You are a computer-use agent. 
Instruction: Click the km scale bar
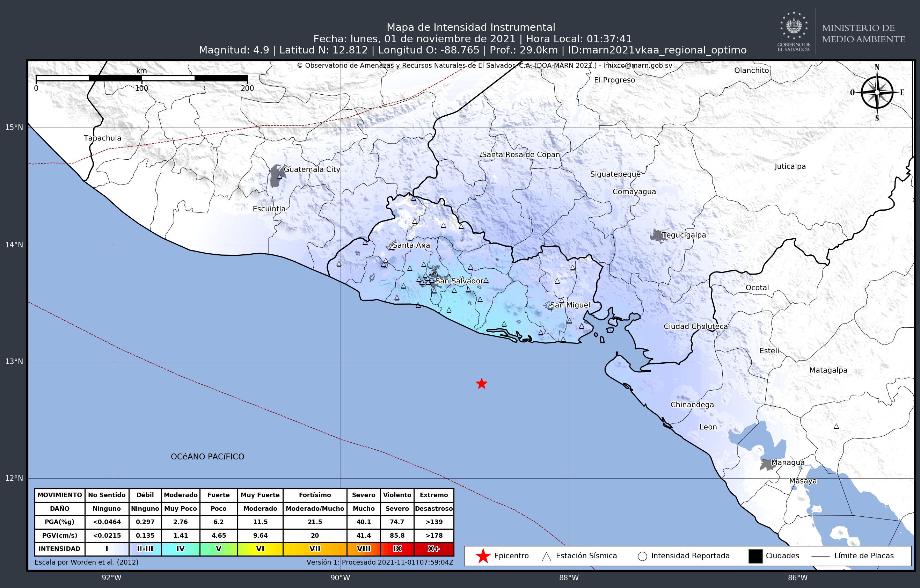pyautogui.click(x=141, y=78)
